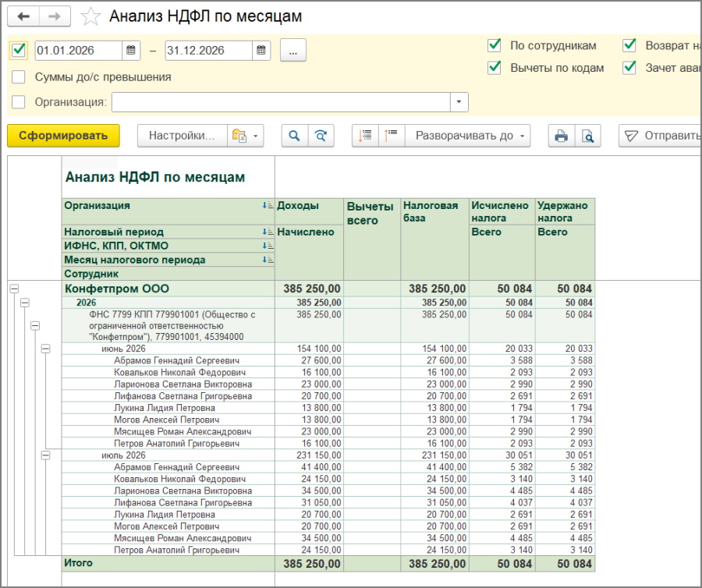Uncheck the По сотрудникам option
Viewport: 702px width, 588px height.
click(495, 45)
